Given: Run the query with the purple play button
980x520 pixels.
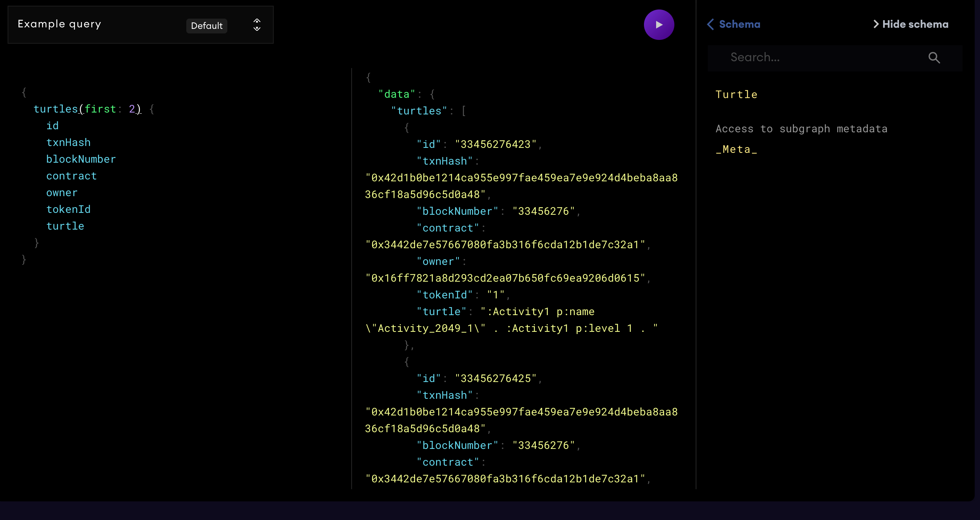Looking at the screenshot, I should pos(658,25).
